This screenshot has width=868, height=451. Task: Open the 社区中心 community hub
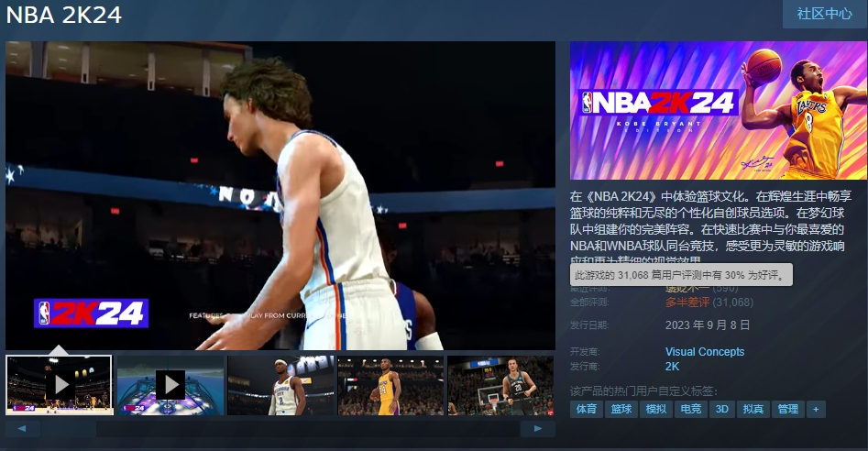click(x=824, y=14)
